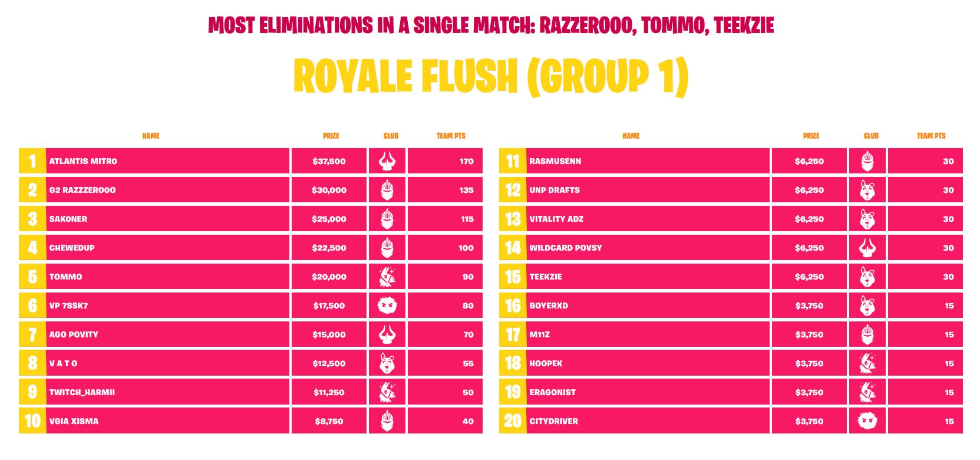Click the llama club icon in Hoopek's row
The height and width of the screenshot is (460, 980).
867,363
